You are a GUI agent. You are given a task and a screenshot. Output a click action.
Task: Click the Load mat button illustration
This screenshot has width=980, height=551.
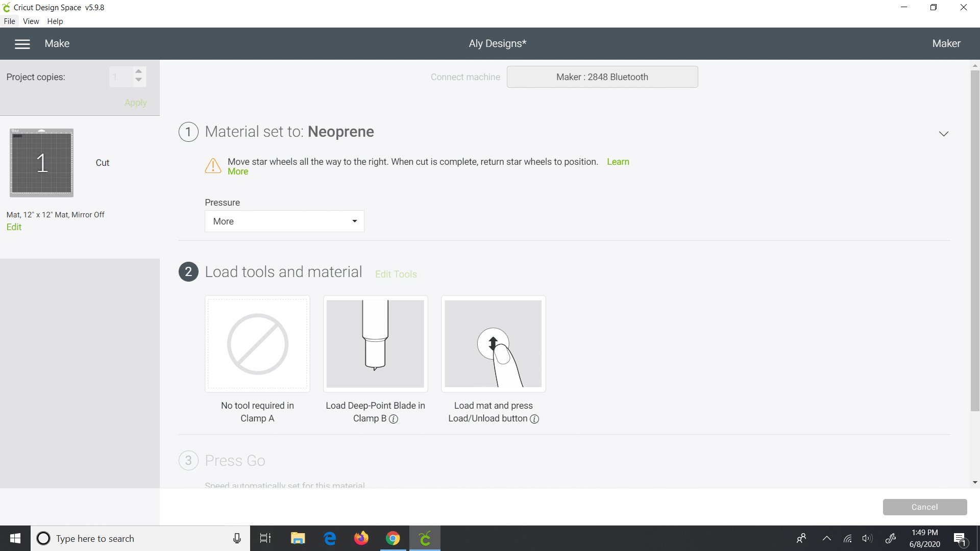tap(493, 343)
